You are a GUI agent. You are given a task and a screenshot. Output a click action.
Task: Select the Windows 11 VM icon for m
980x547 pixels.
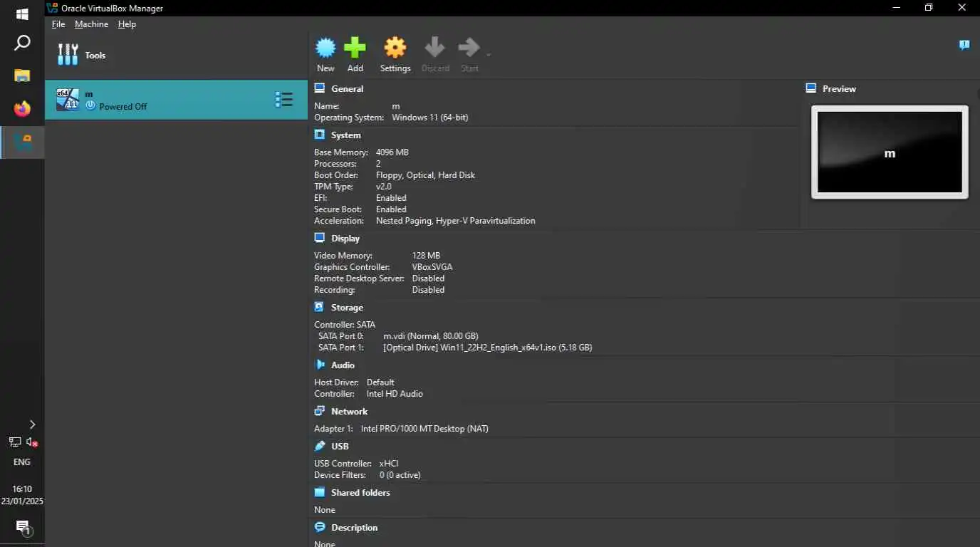coord(68,100)
